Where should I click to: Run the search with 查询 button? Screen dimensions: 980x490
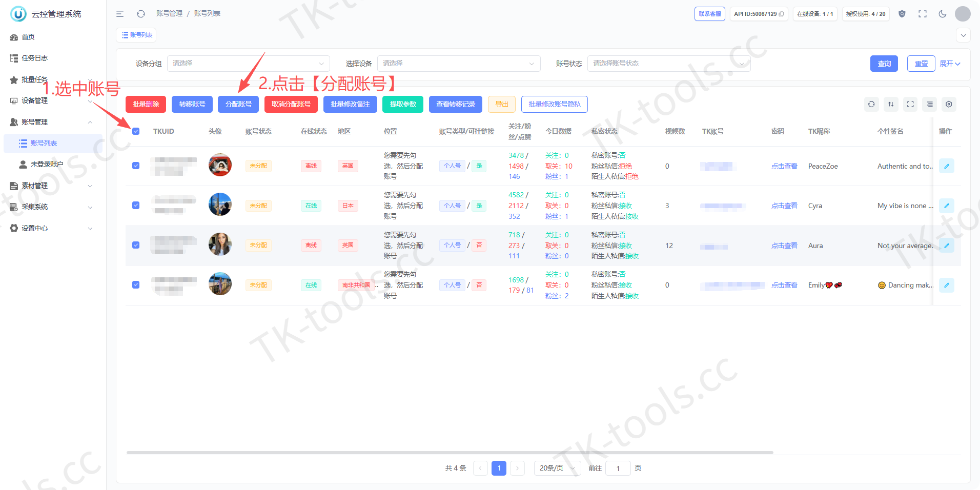point(884,64)
